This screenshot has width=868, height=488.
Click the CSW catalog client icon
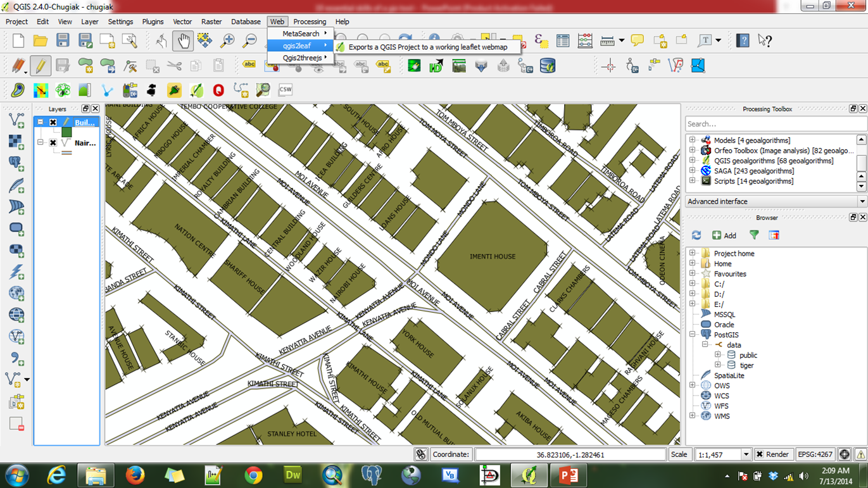click(x=286, y=90)
